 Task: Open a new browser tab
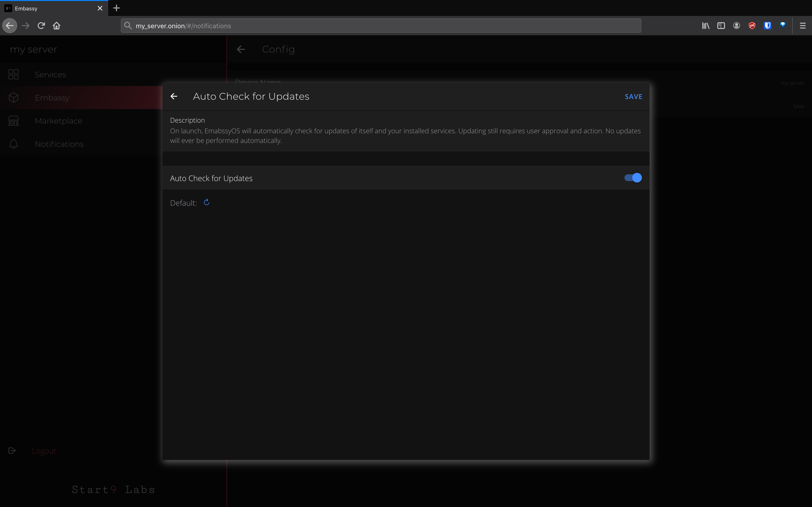tap(116, 8)
